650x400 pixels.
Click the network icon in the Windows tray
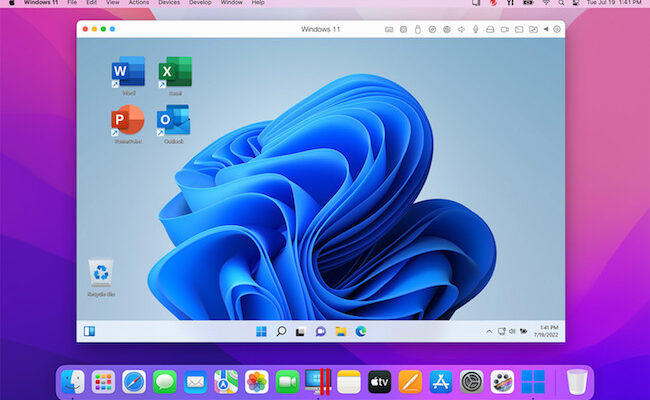coord(502,331)
